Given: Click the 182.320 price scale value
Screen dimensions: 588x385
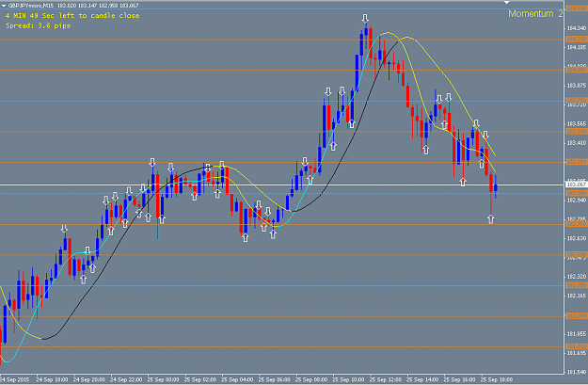Looking at the screenshot, I should coord(577,277).
